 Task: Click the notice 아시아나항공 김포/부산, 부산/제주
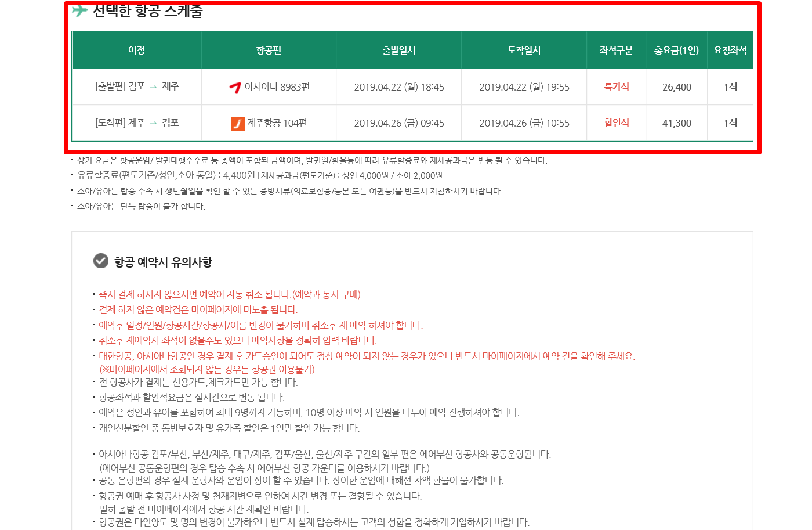[x=325, y=454]
